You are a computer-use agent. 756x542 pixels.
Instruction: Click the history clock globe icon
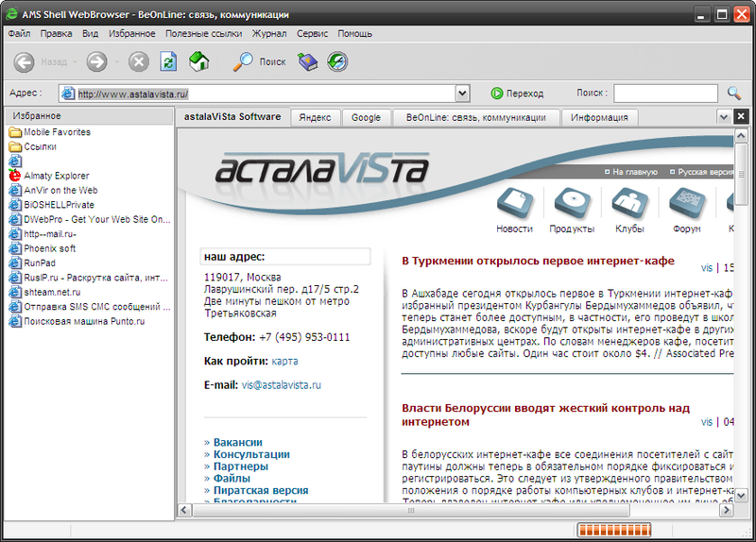337,61
